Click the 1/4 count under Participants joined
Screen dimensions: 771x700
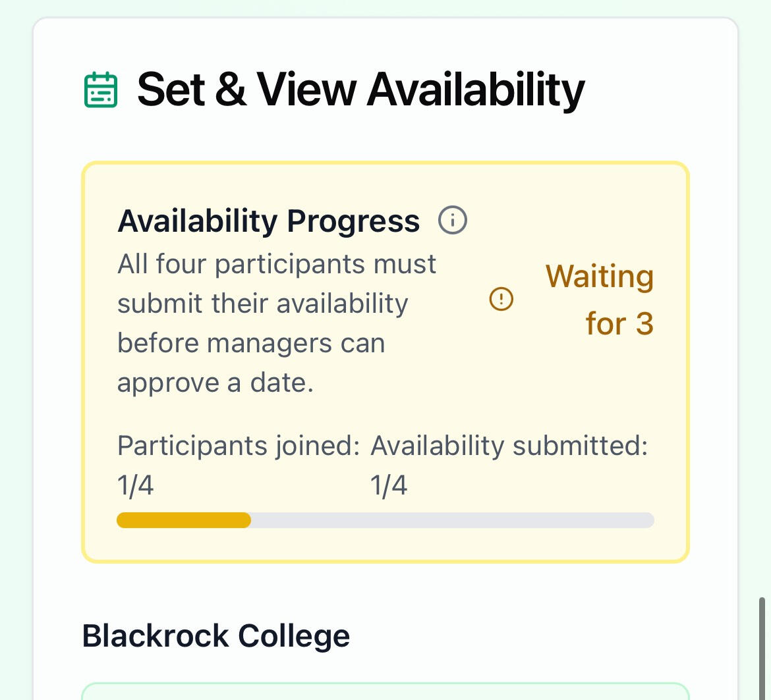[136, 485]
